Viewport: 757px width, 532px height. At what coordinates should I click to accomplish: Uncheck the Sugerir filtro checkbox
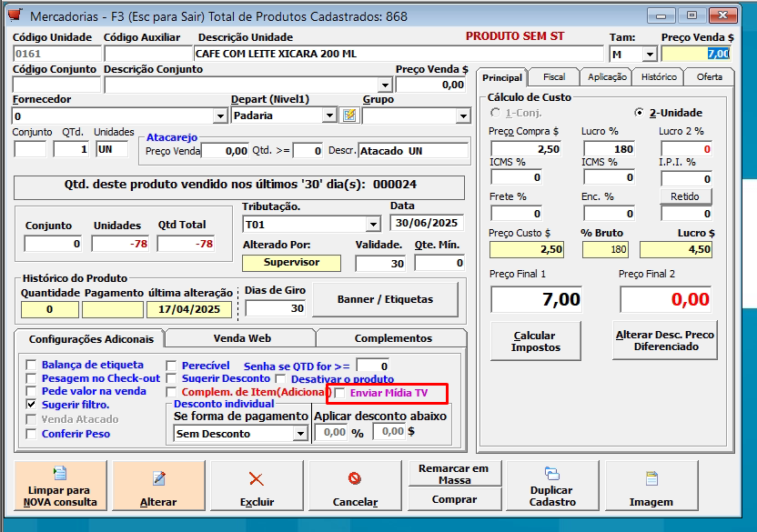pyautogui.click(x=33, y=404)
